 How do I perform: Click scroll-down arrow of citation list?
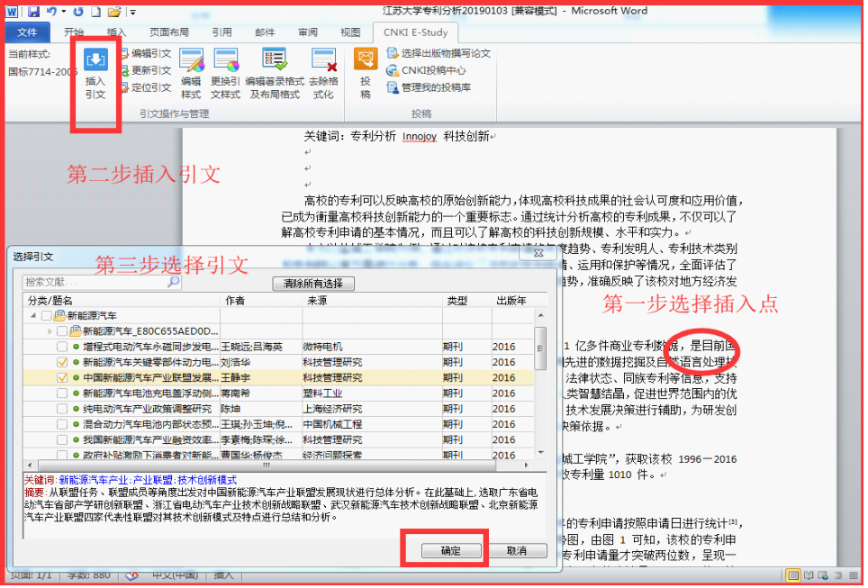541,453
